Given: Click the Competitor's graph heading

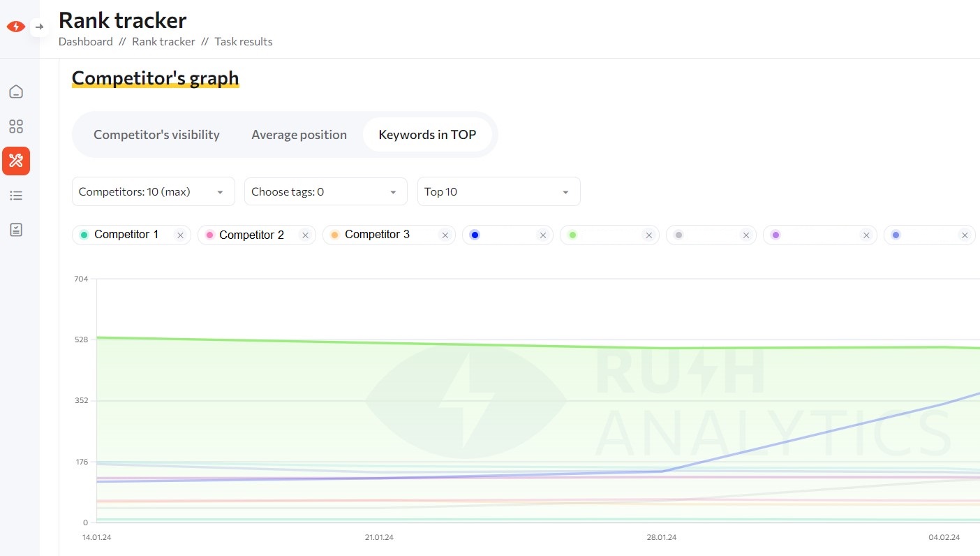Looking at the screenshot, I should click(156, 78).
